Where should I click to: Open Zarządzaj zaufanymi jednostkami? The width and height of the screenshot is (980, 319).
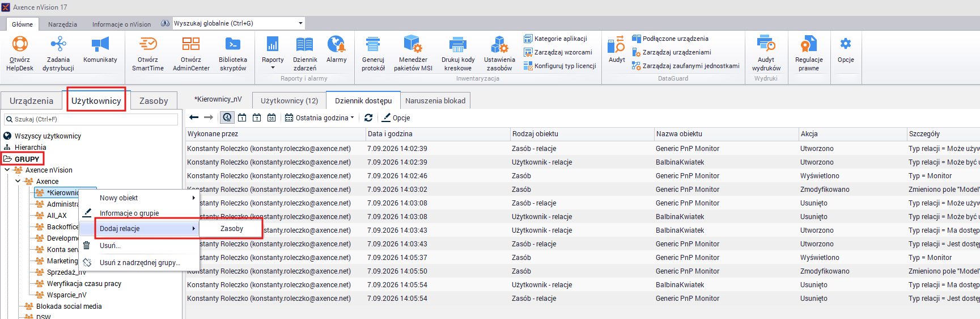pos(686,66)
